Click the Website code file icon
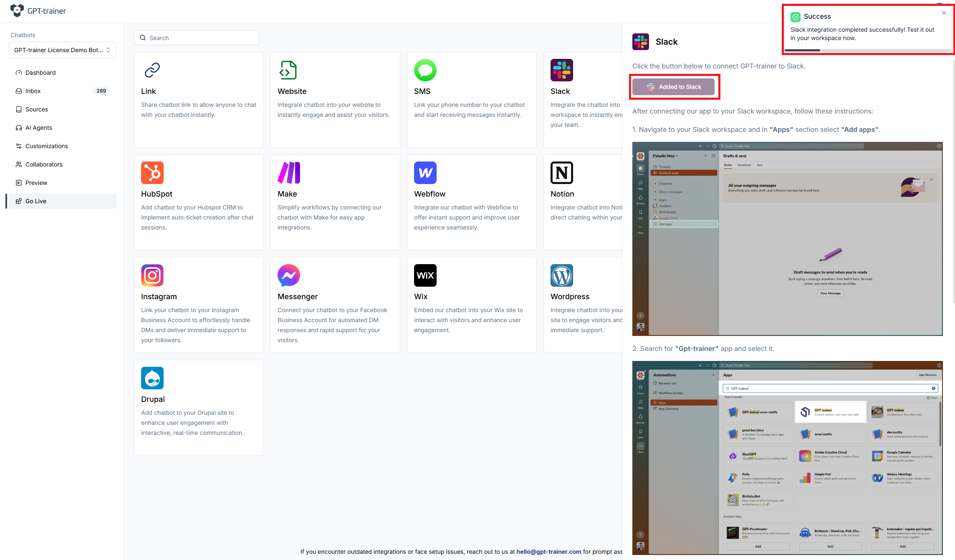This screenshot has height=560, width=955. (x=288, y=70)
